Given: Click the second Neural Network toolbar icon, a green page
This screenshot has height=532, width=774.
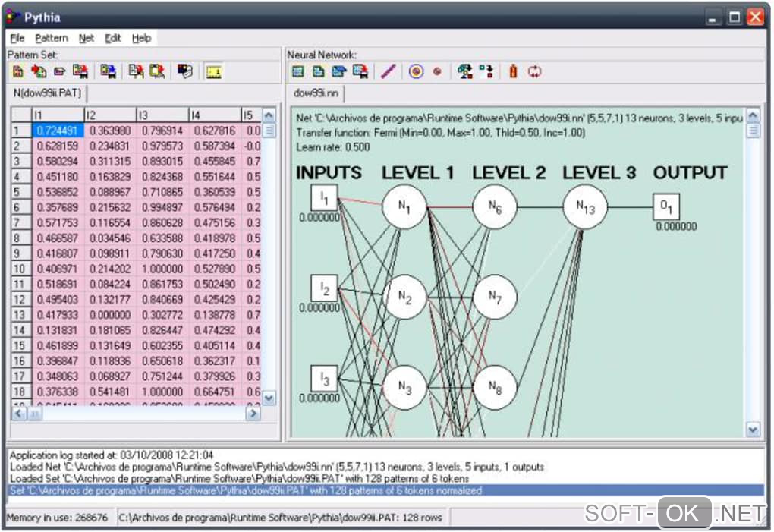Looking at the screenshot, I should 319,72.
